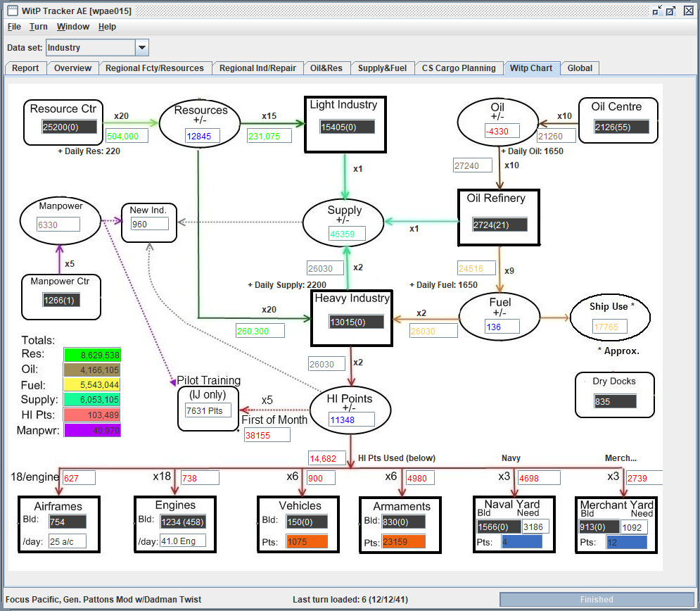The width and height of the screenshot is (700, 611).
Task: Open the Data set dropdown arrow
Action: pyautogui.click(x=142, y=47)
